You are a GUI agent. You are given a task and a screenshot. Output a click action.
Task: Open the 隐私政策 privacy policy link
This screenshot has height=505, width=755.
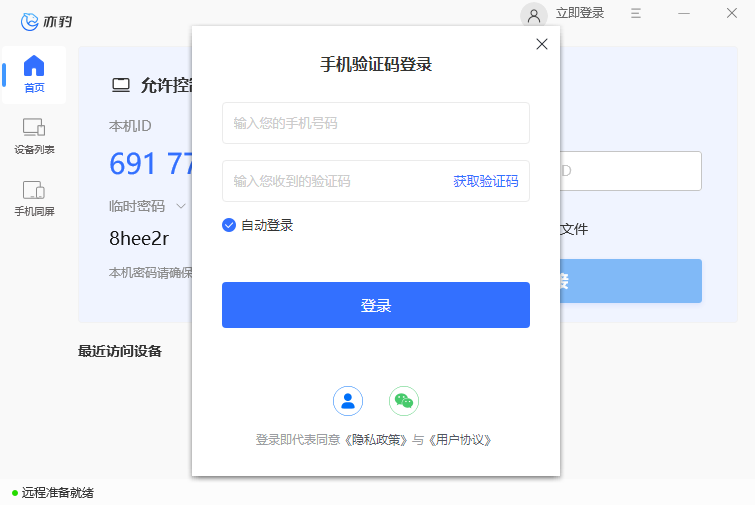click(377, 440)
